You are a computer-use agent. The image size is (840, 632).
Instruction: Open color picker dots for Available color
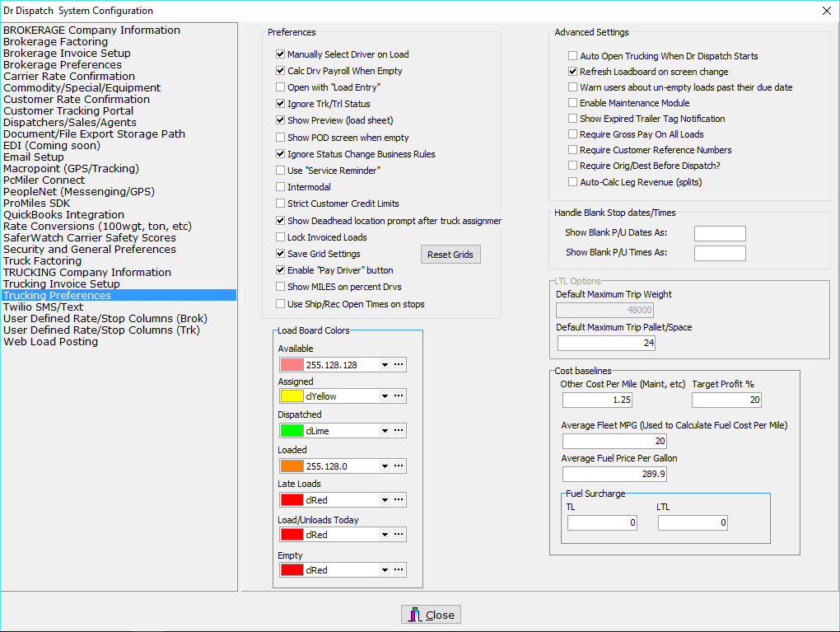tap(399, 364)
